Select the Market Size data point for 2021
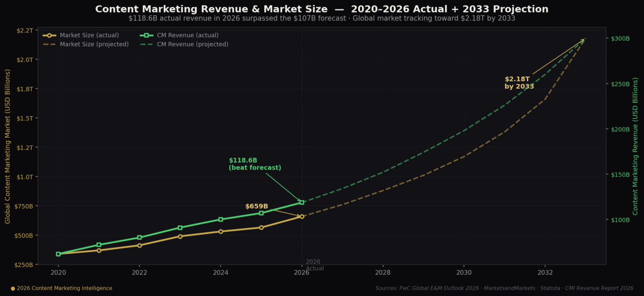Viewport: 644px width, 296px height. point(99,250)
